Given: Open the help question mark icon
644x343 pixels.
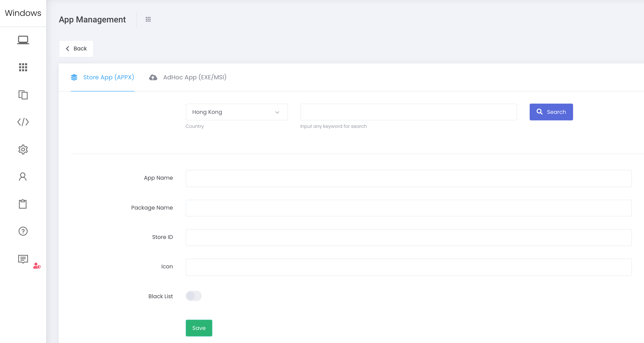Looking at the screenshot, I should pyautogui.click(x=23, y=231).
